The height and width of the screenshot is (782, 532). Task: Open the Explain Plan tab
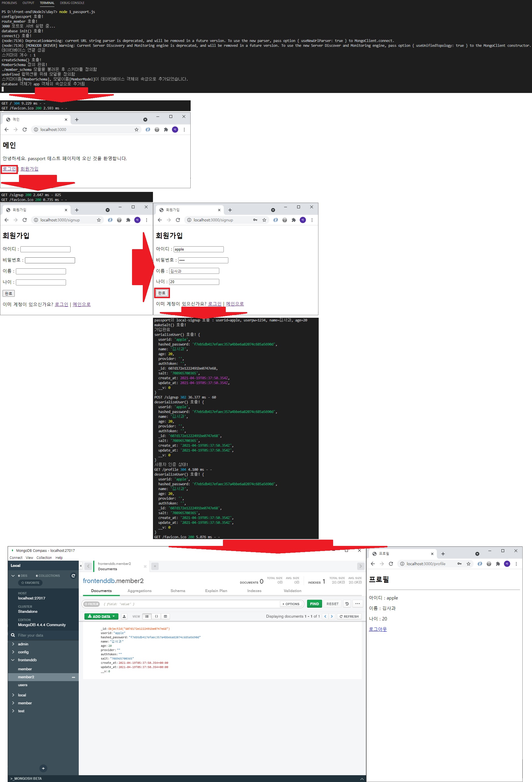coord(216,591)
